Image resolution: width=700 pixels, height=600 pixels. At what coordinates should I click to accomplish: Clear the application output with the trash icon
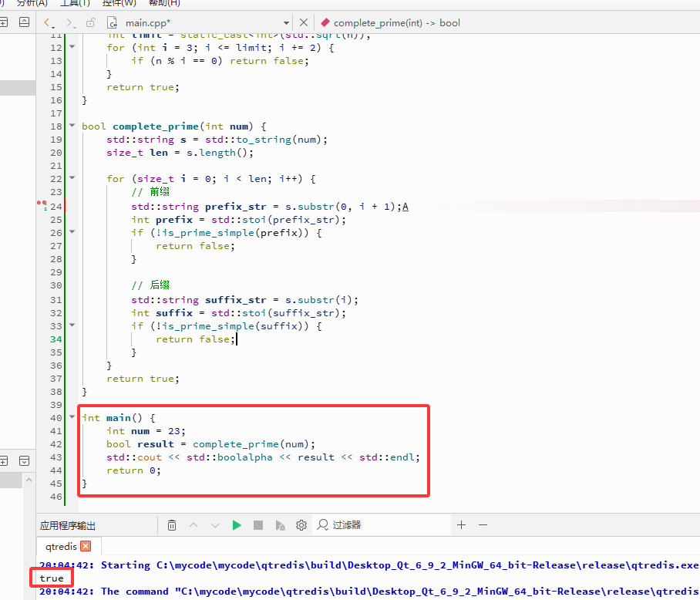pyautogui.click(x=172, y=525)
